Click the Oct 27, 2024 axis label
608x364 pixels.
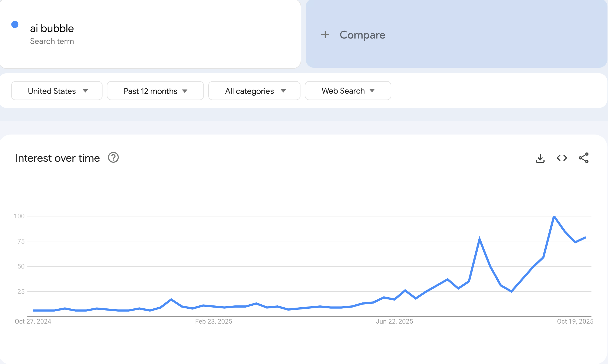click(x=33, y=321)
